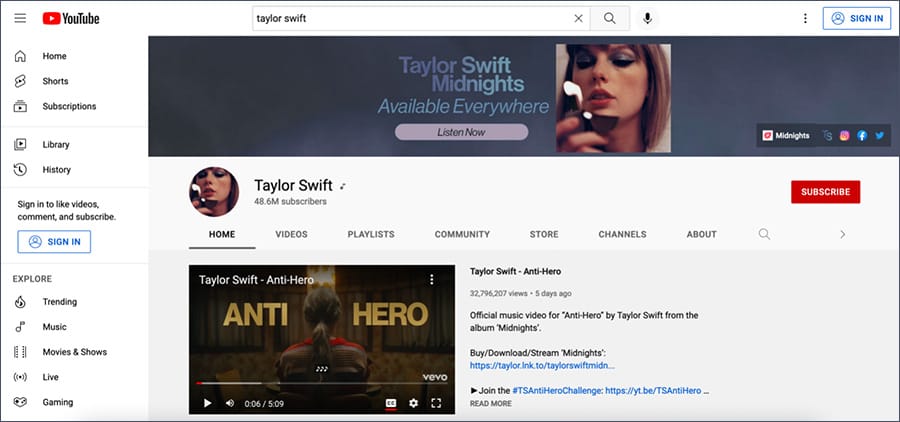900x422 pixels.
Task: Click the YouTube logo
Action: point(71,18)
